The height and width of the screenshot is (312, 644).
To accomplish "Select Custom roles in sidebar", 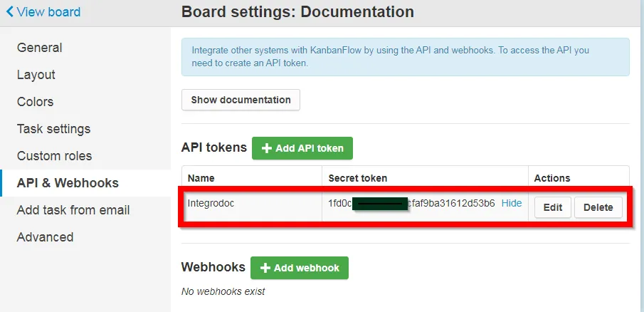I will point(54,156).
